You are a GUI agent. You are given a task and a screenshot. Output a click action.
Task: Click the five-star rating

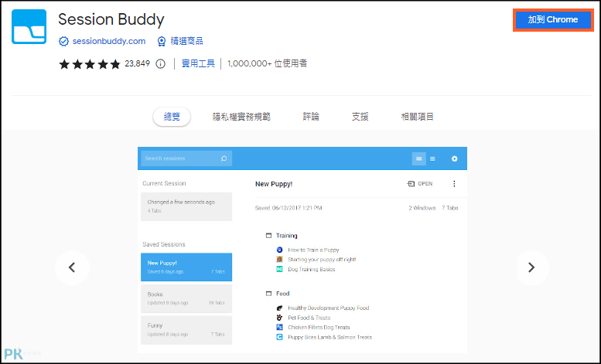click(90, 64)
